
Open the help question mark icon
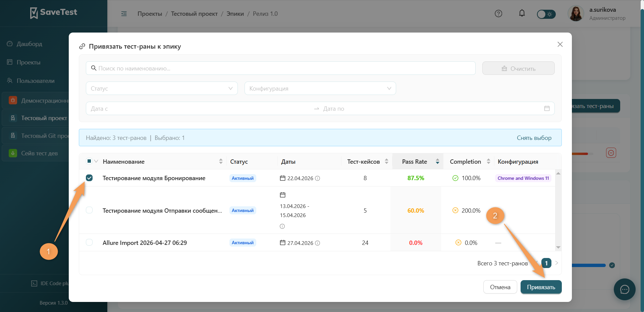[498, 14]
